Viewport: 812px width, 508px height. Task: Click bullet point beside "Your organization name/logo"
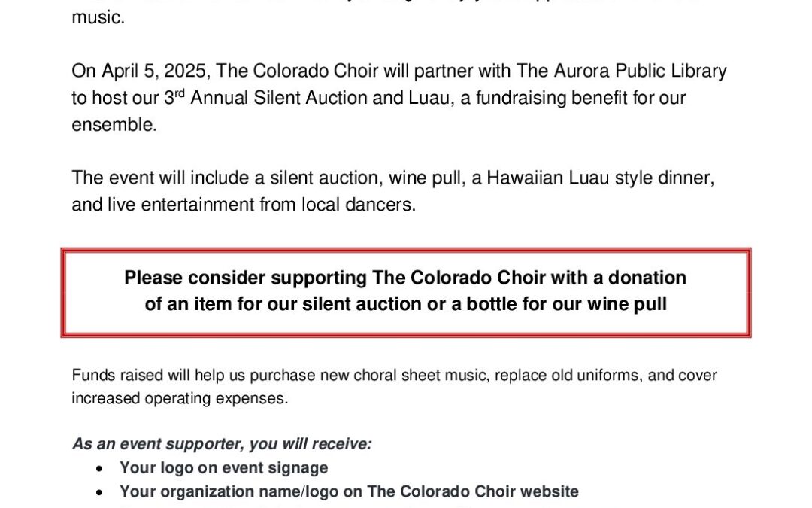(101, 492)
